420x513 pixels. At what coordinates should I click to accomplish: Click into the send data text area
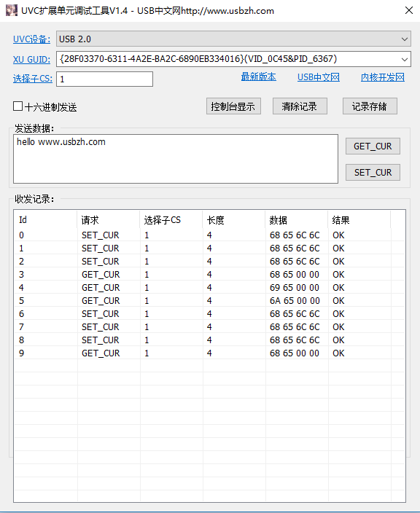(x=176, y=159)
